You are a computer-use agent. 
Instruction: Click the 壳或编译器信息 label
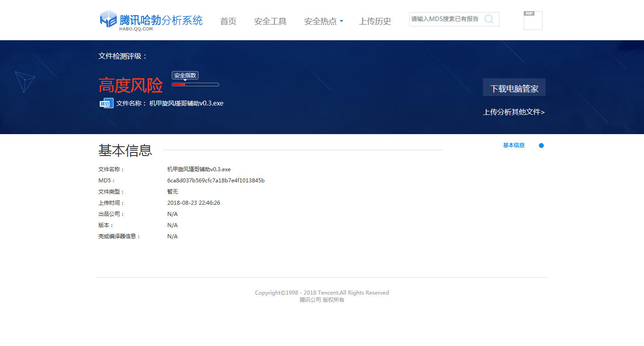(119, 236)
